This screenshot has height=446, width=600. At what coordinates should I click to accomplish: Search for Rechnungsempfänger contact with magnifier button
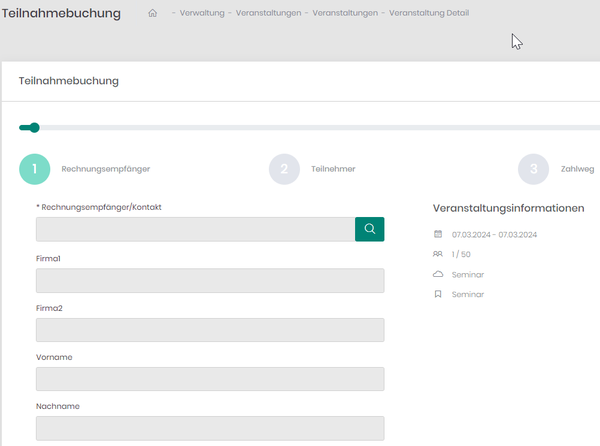tap(369, 229)
